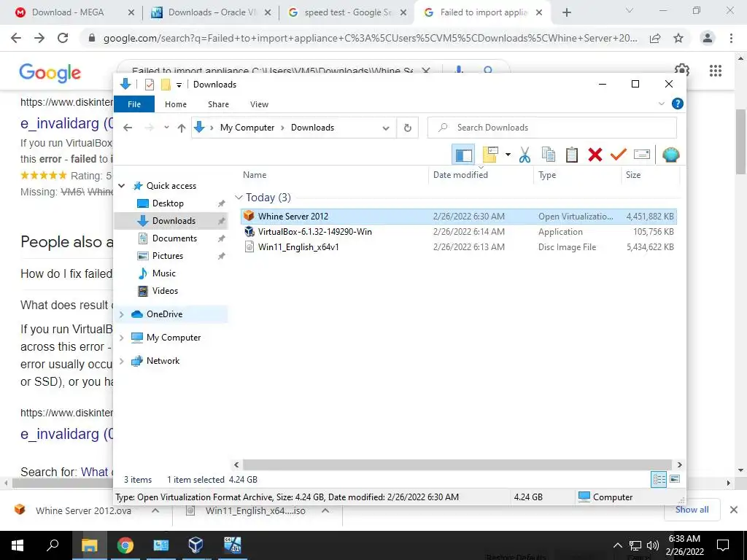747x560 pixels.
Task: Open the View ribbon tab
Action: (259, 104)
